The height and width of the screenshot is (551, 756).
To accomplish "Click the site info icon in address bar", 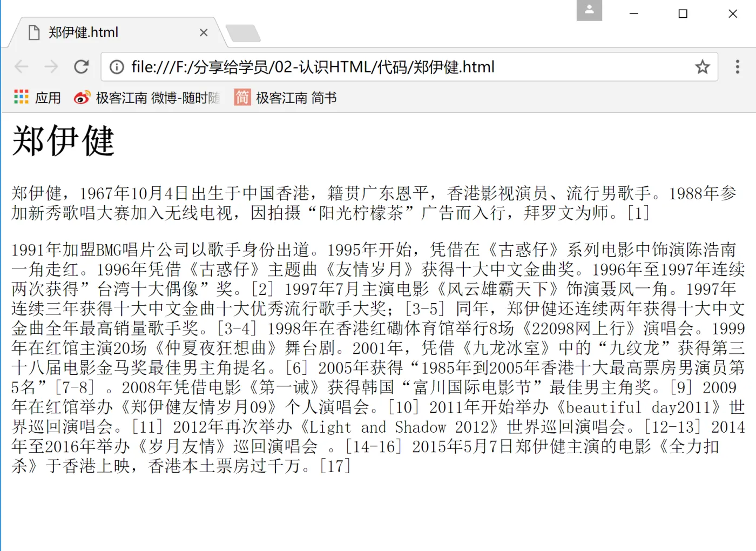I will pyautogui.click(x=117, y=67).
